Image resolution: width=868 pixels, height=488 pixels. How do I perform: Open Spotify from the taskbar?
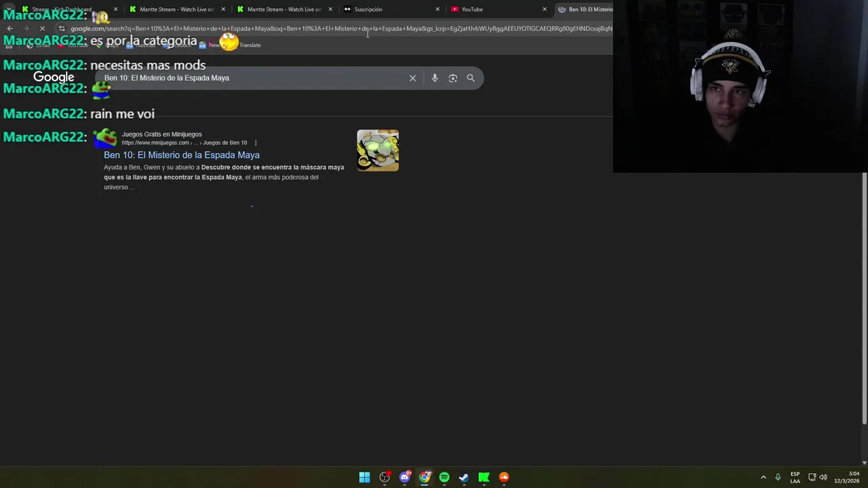tap(444, 477)
